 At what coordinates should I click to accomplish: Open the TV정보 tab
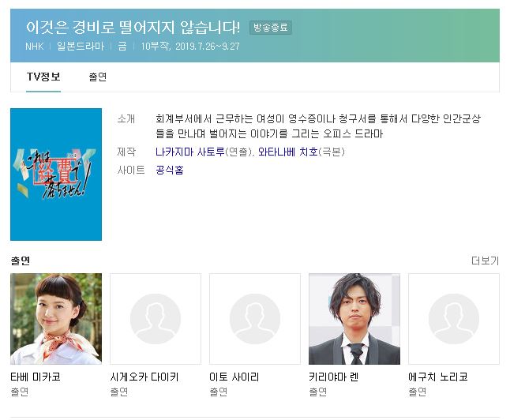[43, 77]
